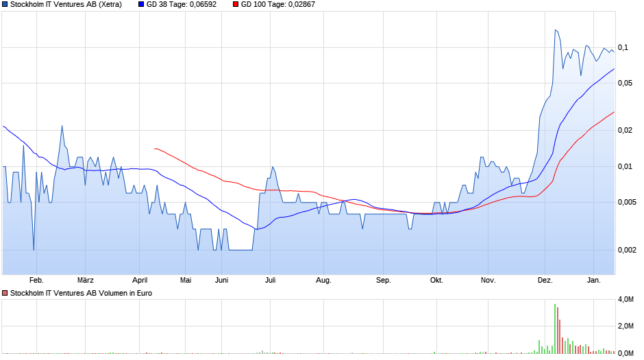Click the tallest green volume bar in December
Viewport: 644px width, 360px height.
click(x=555, y=329)
